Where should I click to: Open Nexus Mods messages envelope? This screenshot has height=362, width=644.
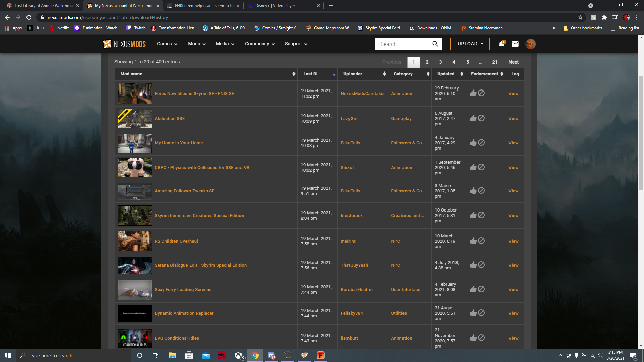click(515, 44)
